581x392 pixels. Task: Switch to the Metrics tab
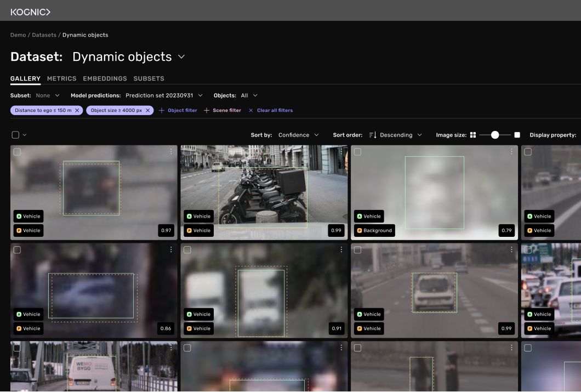[61, 78]
